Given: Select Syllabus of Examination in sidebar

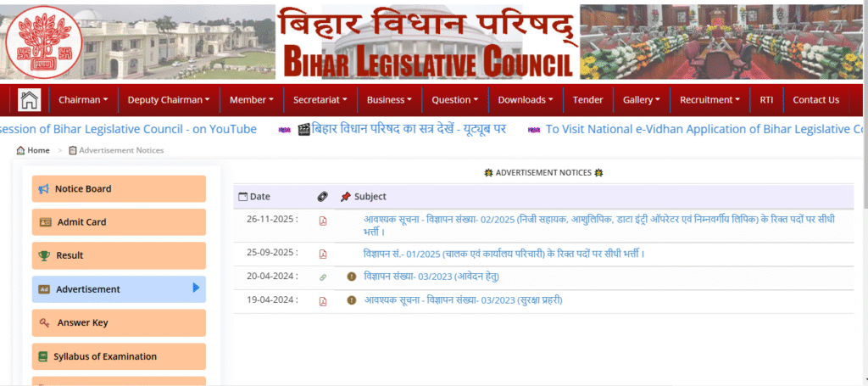Looking at the screenshot, I should pos(119,356).
